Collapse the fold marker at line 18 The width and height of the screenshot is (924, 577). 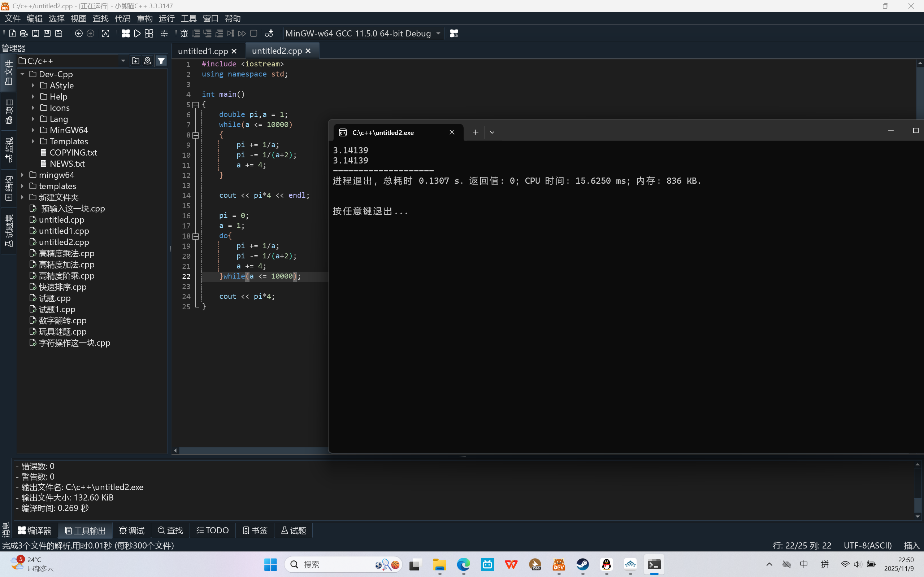[195, 236]
